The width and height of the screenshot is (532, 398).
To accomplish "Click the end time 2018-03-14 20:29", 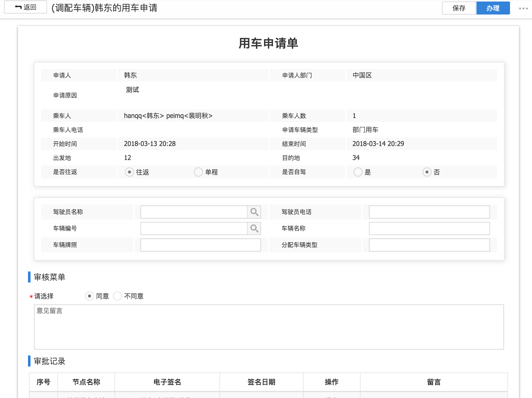I will [378, 144].
